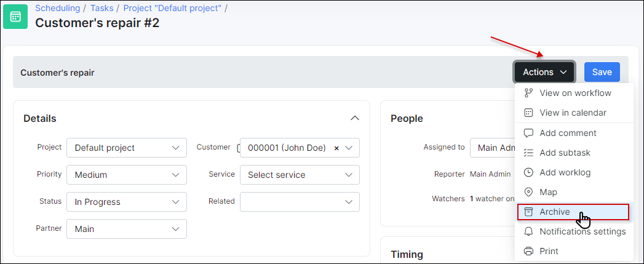Go to the Scheduling breadcrumb link
This screenshot has height=264, width=644.
point(57,8)
